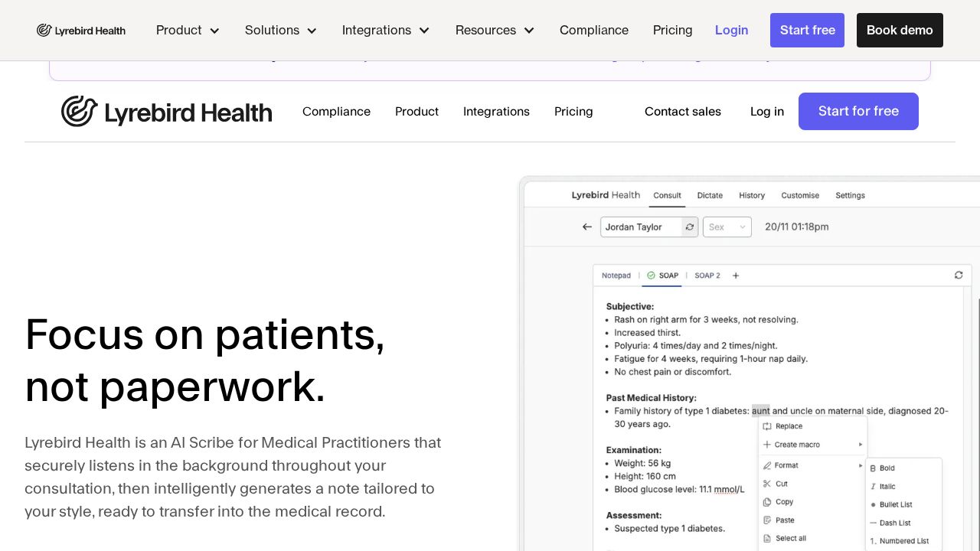Click the numeral icon for Numbered List
This screenshot has height=551, width=980.
873,541
